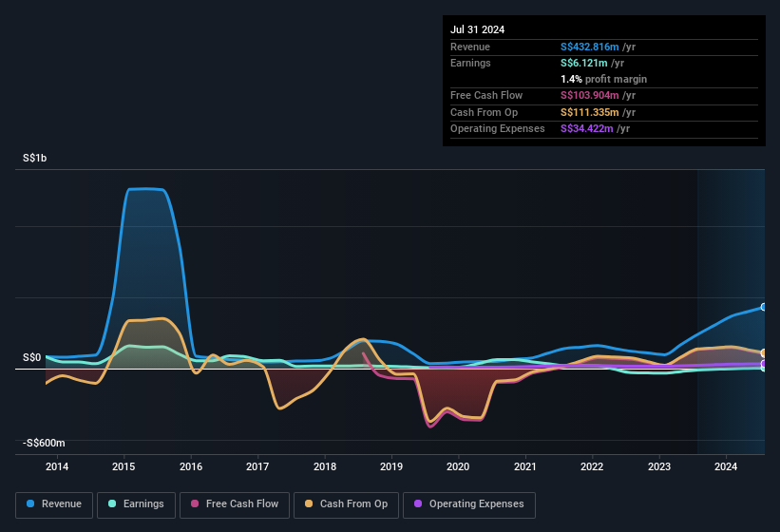Click the 2019 free cash flow trough
This screenshot has height=532, width=780.
click(430, 427)
